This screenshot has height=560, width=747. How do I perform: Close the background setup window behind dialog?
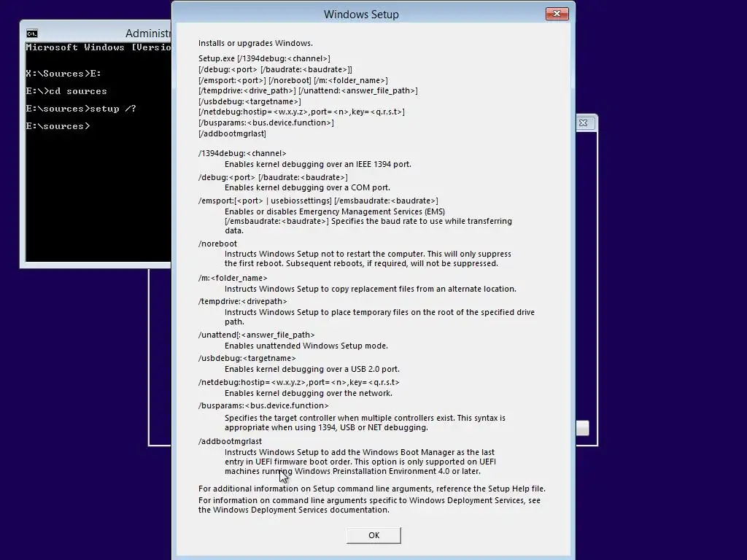pyautogui.click(x=584, y=122)
